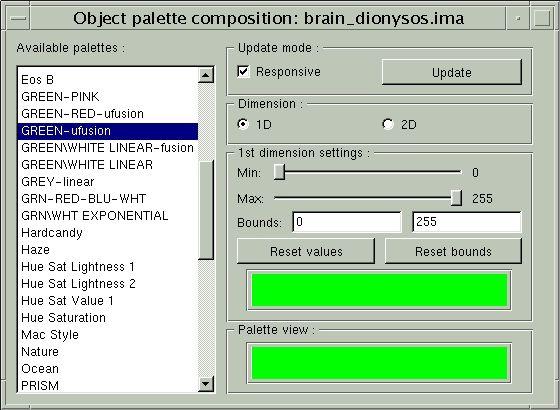Open the window menu button in title bar
560x410 pixels.
tap(18, 19)
